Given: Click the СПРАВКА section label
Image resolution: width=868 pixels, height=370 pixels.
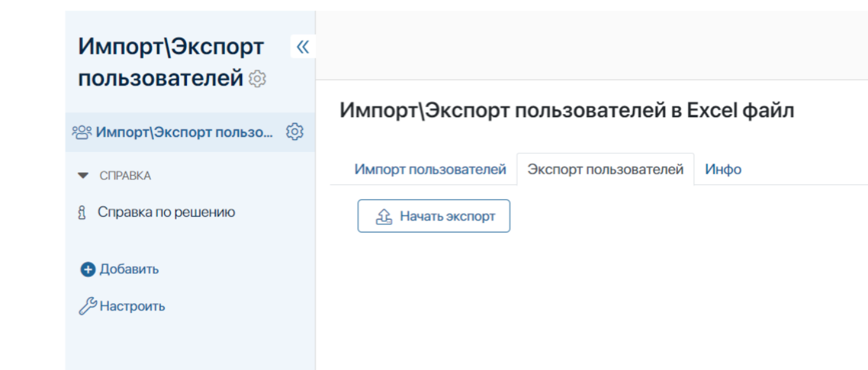Looking at the screenshot, I should [x=125, y=175].
